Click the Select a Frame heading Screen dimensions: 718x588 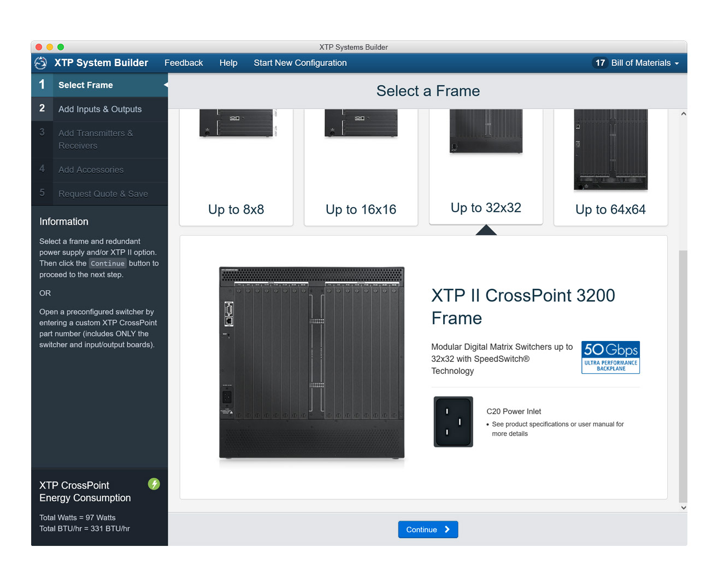click(x=428, y=91)
